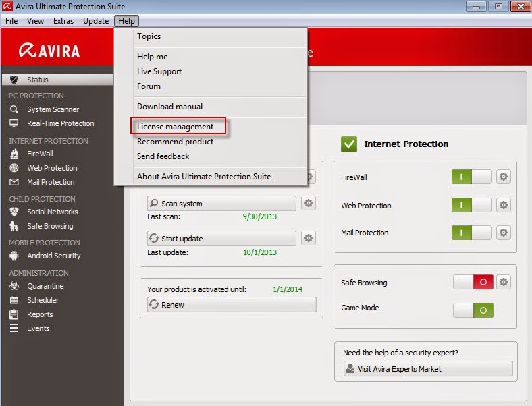This screenshot has height=406, width=532.
Task: Enable the Safe Browsing switch
Action: tap(473, 282)
